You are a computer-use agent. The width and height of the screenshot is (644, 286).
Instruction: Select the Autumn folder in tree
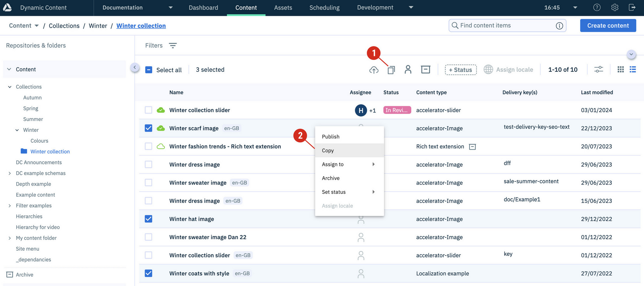33,98
